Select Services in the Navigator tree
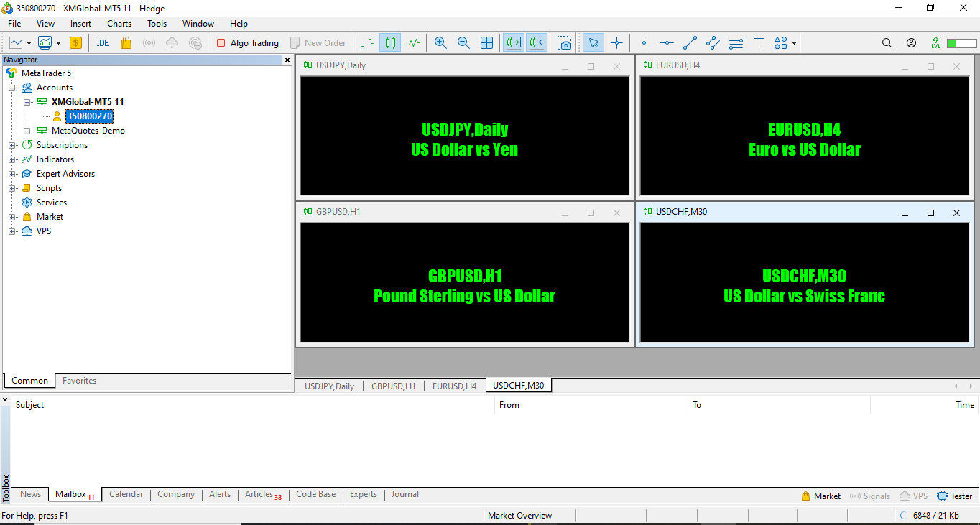The image size is (980, 525). pos(52,203)
